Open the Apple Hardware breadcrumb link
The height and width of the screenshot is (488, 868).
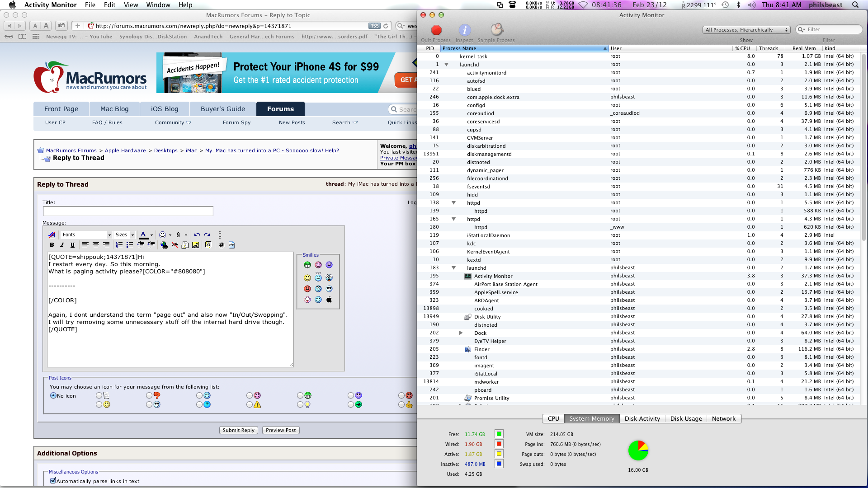click(125, 150)
